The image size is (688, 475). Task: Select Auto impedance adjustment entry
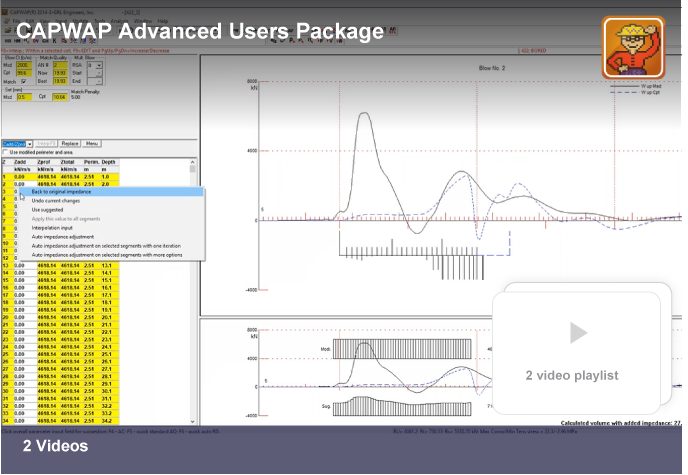111,237
